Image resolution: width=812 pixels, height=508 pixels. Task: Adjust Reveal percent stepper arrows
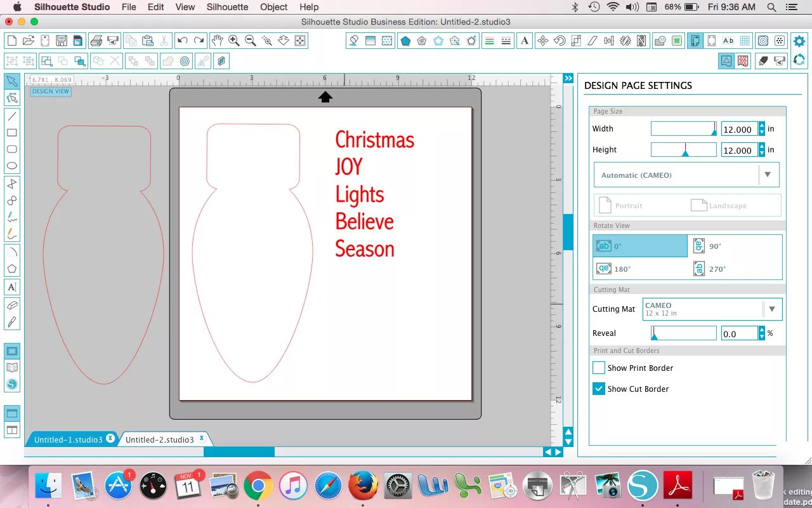[762, 333]
